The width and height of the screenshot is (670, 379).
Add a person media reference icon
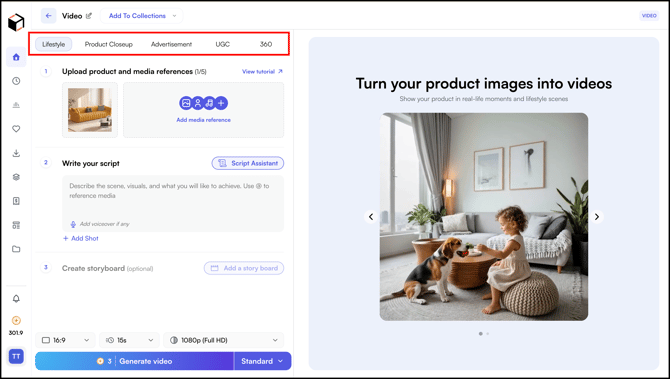197,103
